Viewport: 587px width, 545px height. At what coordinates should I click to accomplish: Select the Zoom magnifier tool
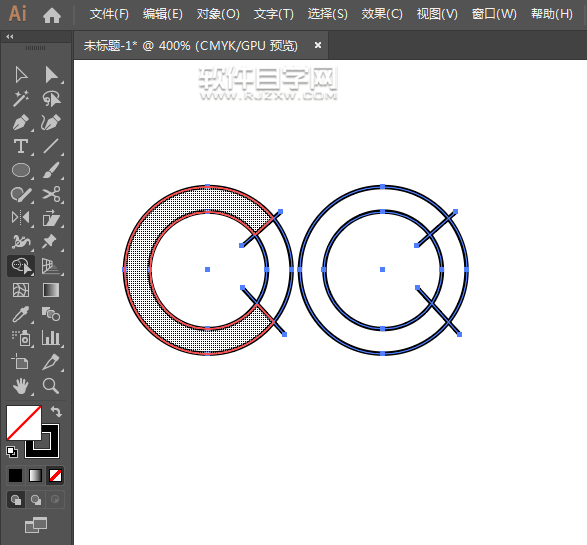tap(51, 386)
